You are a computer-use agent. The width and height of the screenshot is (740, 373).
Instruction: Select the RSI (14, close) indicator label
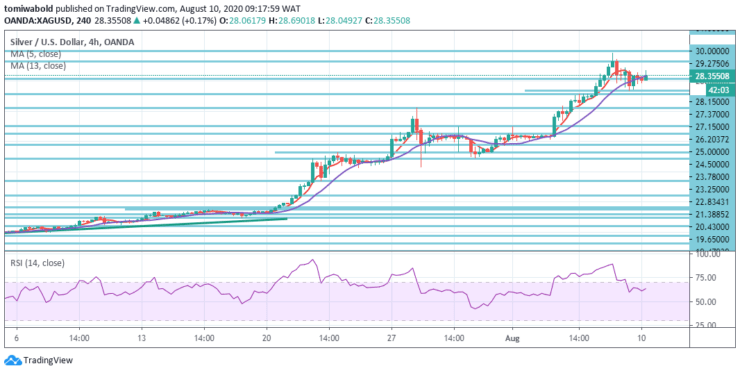37,263
